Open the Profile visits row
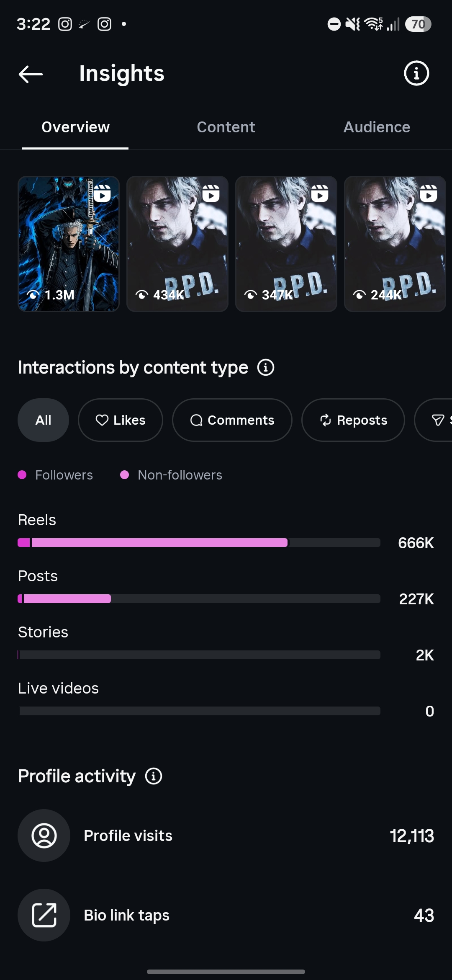Viewport: 452px width, 980px height. pyautogui.click(x=226, y=836)
